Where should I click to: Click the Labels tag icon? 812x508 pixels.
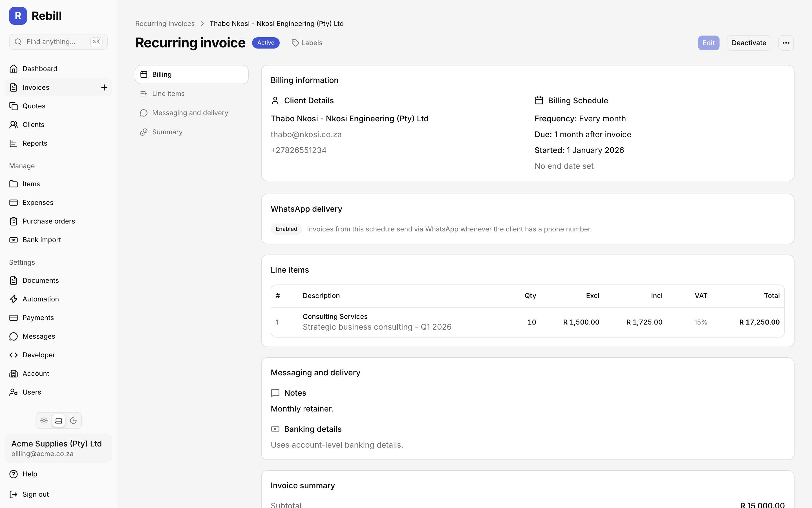point(295,43)
